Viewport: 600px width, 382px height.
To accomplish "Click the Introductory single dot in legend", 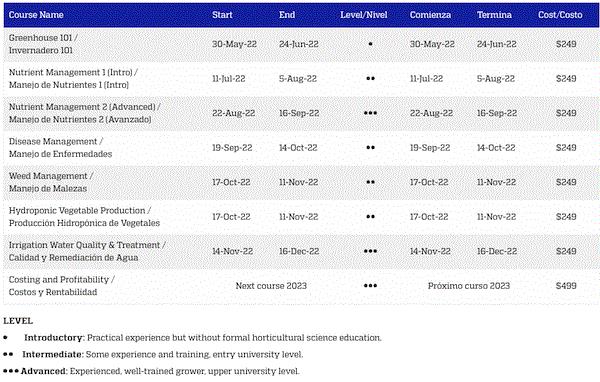I will (x=5, y=338).
